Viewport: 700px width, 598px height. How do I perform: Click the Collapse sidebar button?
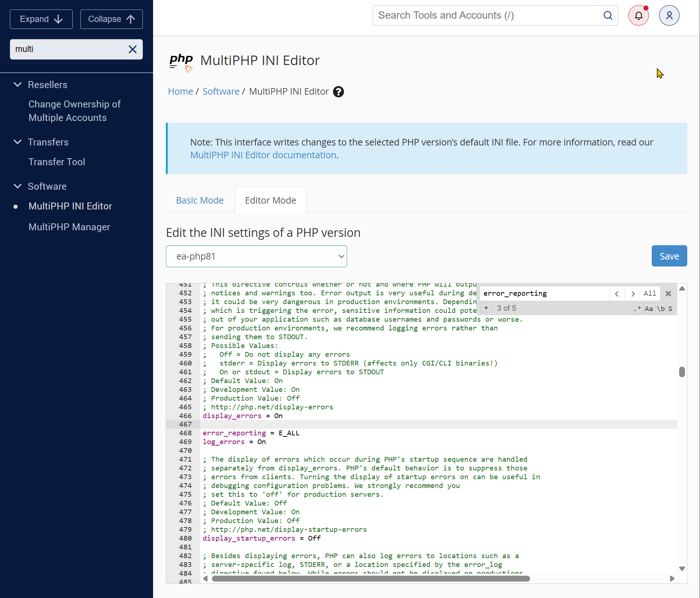point(111,19)
